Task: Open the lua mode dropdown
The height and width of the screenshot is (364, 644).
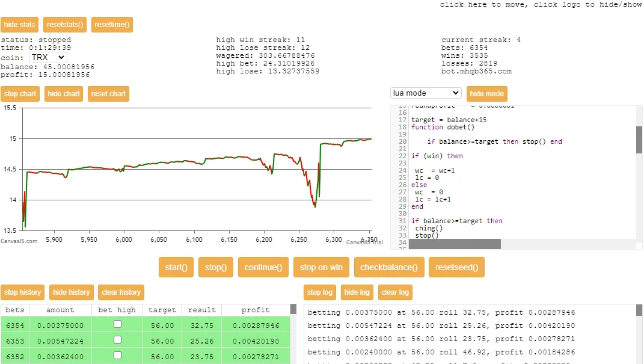Action: pos(426,93)
